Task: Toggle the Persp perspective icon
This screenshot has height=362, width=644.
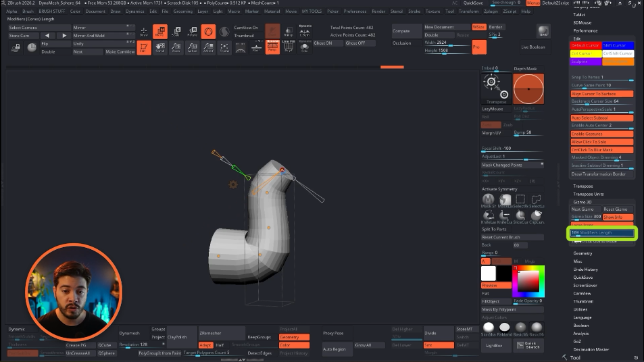Action: tap(272, 47)
